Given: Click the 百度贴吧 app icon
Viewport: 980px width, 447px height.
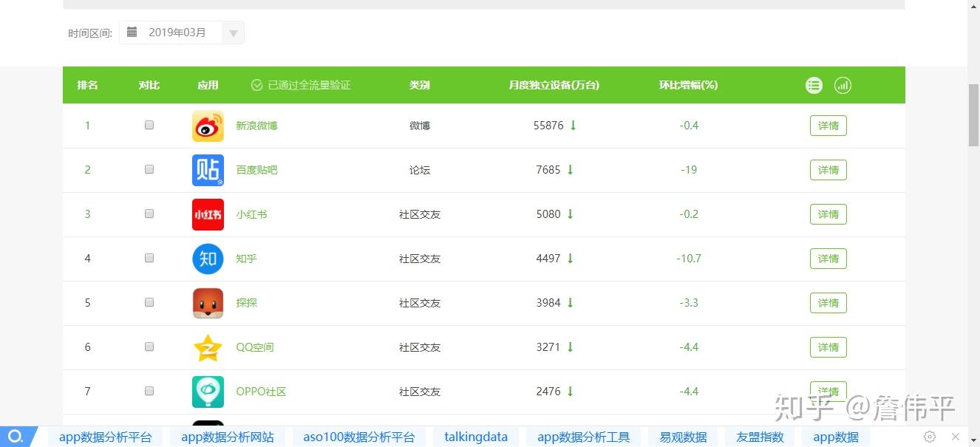Looking at the screenshot, I should tap(208, 170).
